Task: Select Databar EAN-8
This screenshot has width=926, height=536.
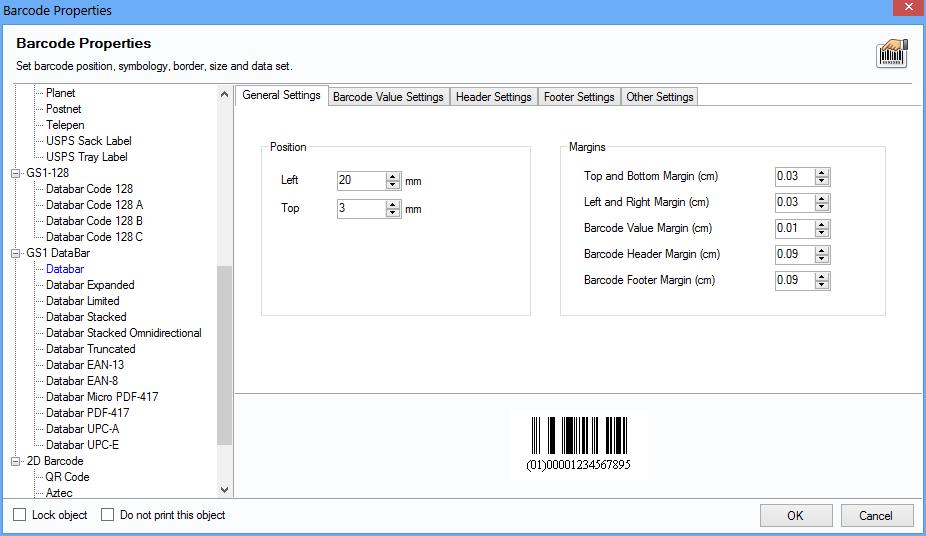Action: coord(82,381)
